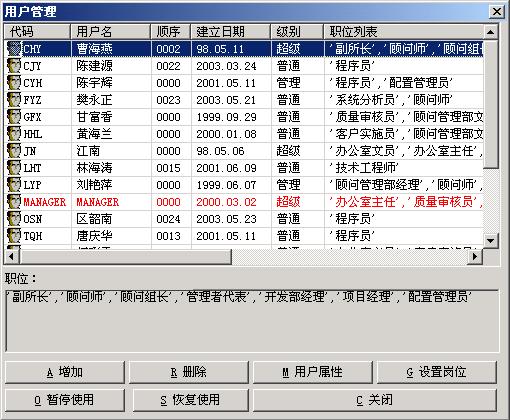Select the user icon for GFX row
The width and height of the screenshot is (510, 420).
pyautogui.click(x=14, y=117)
